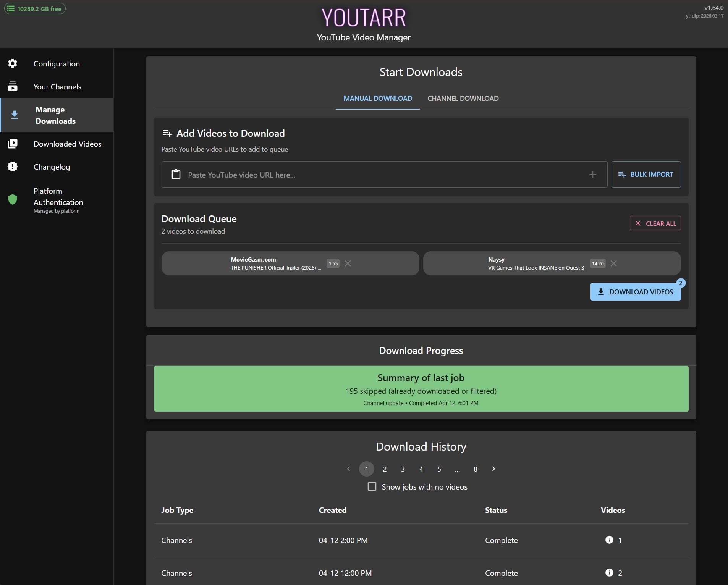Click the plus icon to add video URL

click(592, 175)
